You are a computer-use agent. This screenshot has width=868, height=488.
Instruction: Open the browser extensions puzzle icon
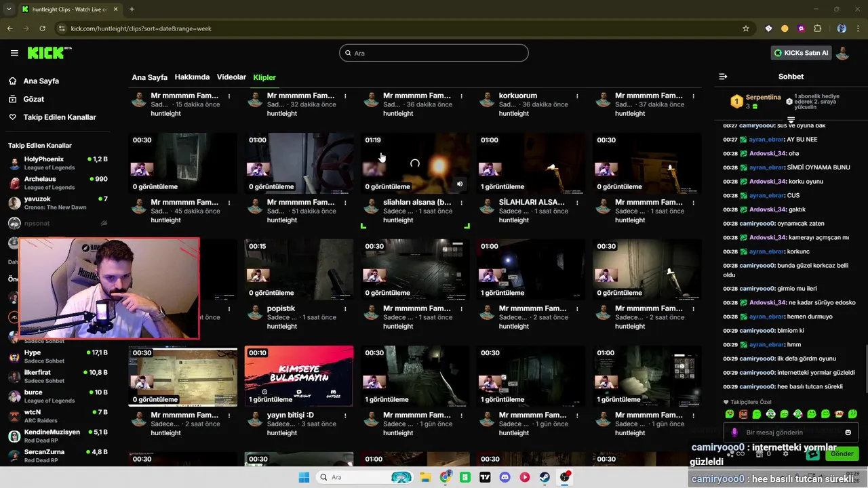pyautogui.click(x=817, y=28)
